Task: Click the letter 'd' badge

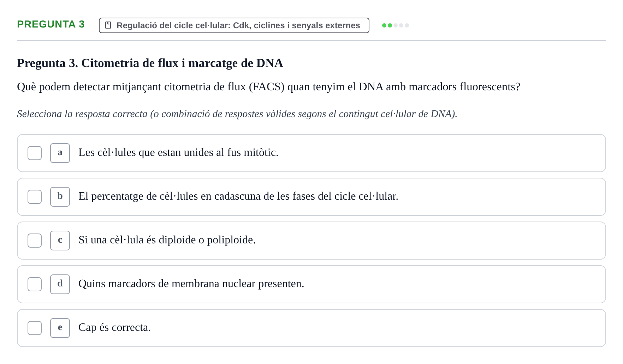Action: (x=60, y=284)
